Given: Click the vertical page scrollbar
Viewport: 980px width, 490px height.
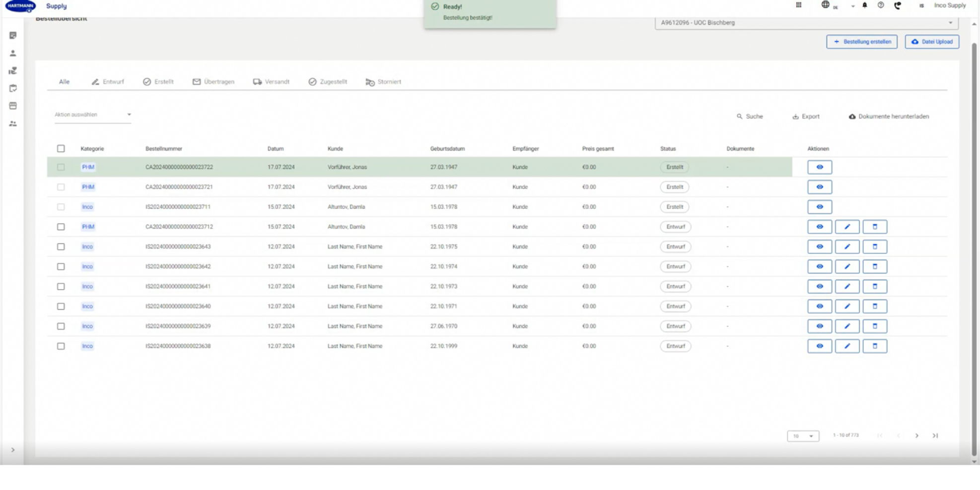Looking at the screenshot, I should [x=974, y=249].
